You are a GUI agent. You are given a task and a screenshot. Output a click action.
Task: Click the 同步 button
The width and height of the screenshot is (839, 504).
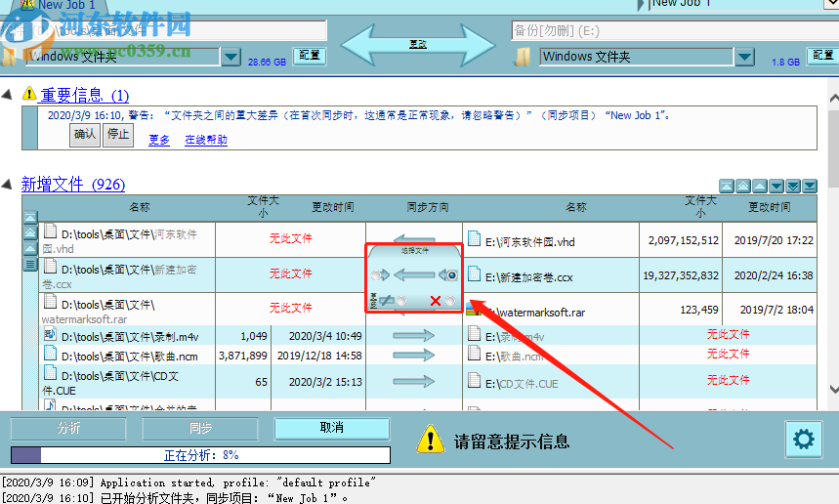[200, 429]
